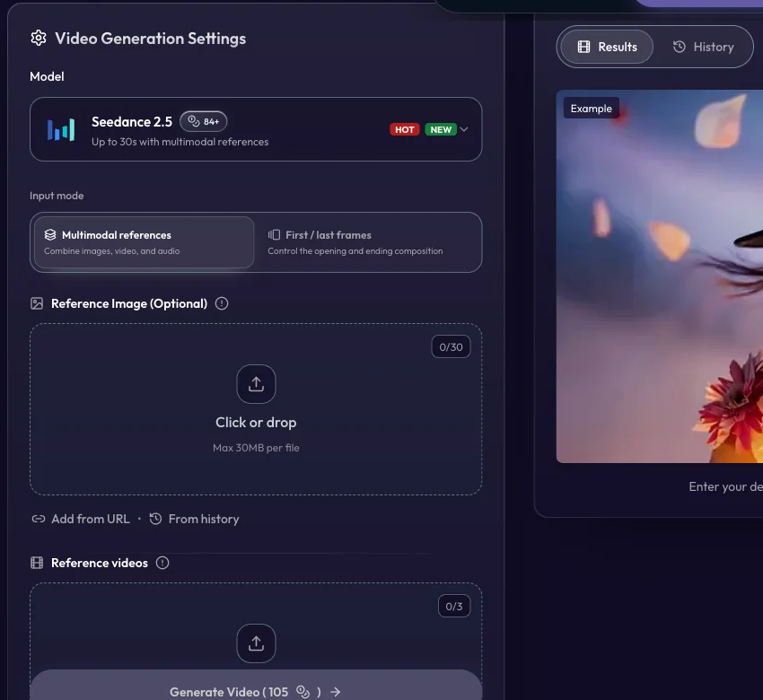Click the 'Up to 30s with multimodal references' description
The image size is (763, 700).
(180, 142)
